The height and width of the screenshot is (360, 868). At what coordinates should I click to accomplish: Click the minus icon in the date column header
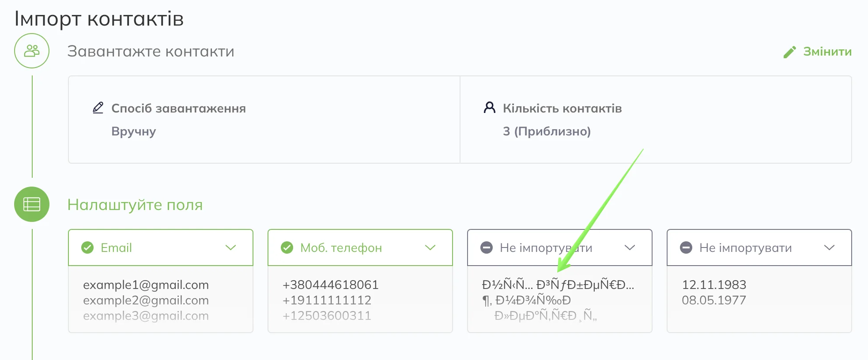[x=686, y=247]
